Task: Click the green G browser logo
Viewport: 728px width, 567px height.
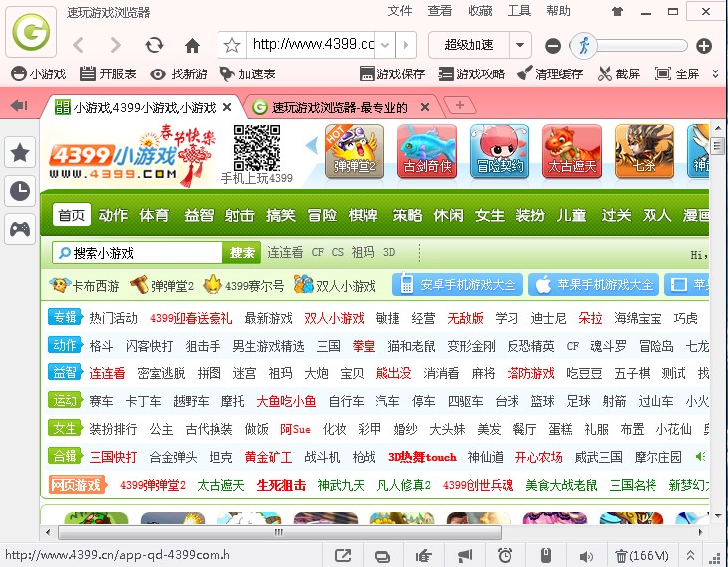Action: tap(31, 32)
